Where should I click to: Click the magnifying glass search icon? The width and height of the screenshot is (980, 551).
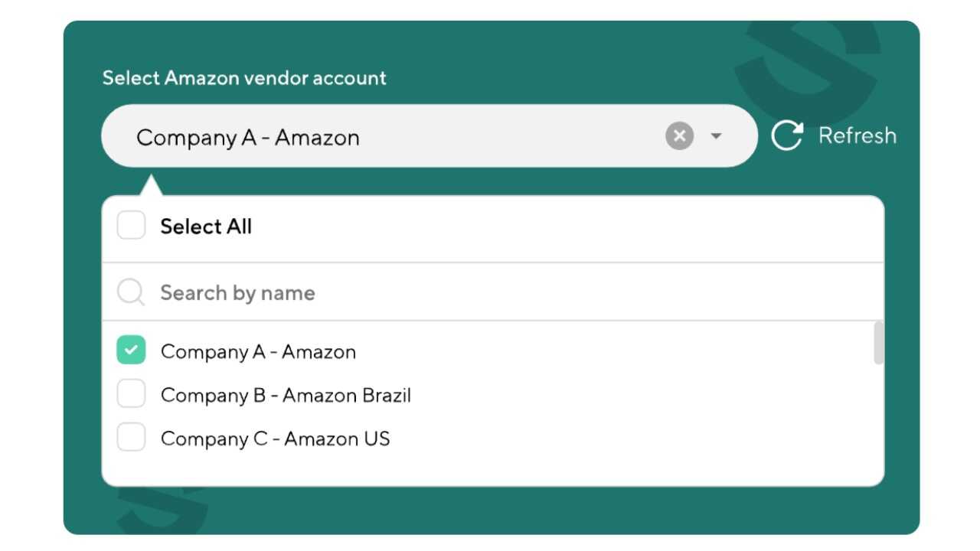coord(131,292)
